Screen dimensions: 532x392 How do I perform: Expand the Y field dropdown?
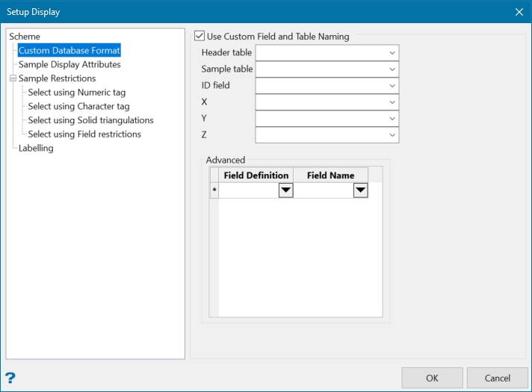pyautogui.click(x=392, y=119)
